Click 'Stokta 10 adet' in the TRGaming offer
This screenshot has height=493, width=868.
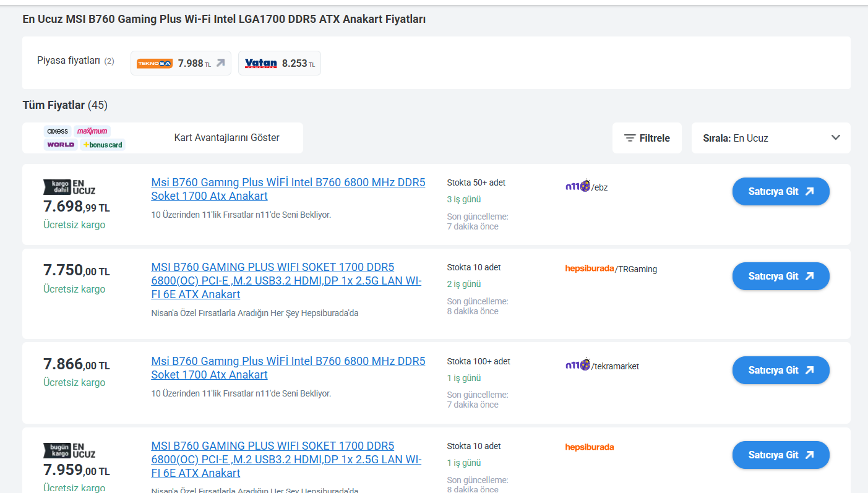click(x=474, y=267)
